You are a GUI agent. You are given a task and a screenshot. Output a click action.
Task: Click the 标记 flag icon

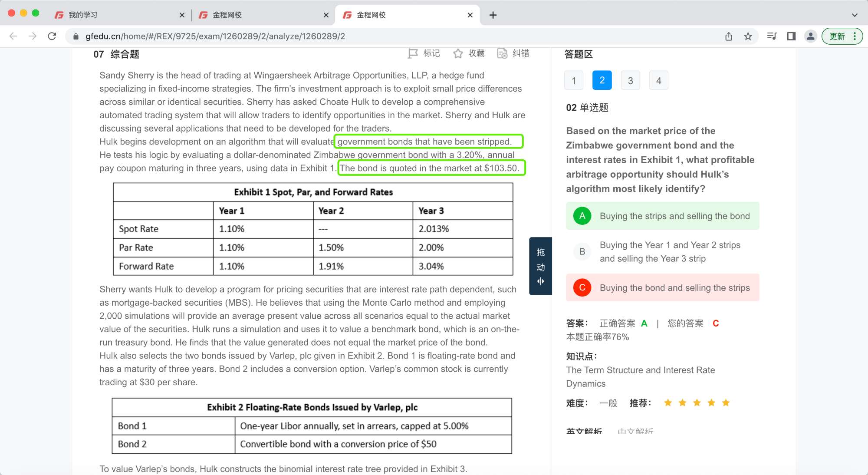point(412,53)
